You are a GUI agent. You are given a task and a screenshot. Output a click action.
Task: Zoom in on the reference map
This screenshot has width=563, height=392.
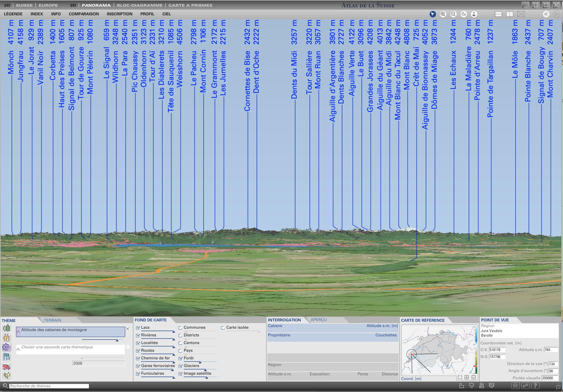466,377
